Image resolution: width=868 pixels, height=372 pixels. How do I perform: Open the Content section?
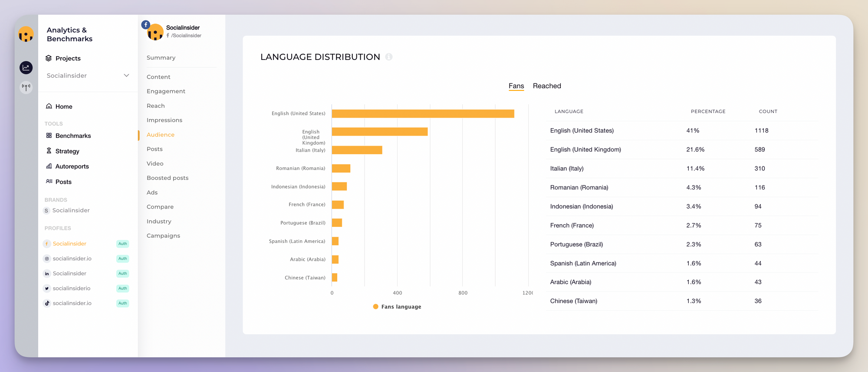coord(158,77)
